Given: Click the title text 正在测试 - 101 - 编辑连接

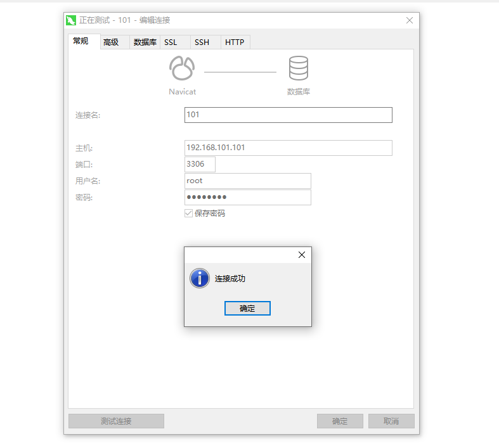Looking at the screenshot, I should point(124,20).
